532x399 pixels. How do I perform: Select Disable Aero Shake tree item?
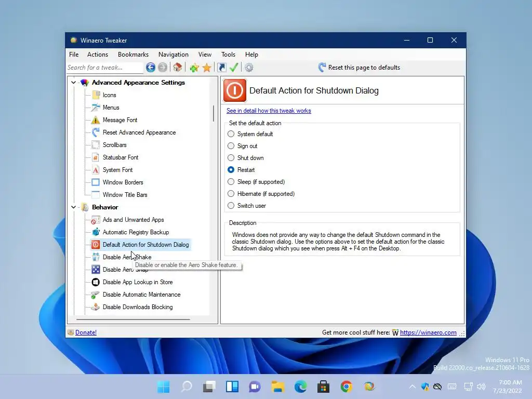[x=127, y=257]
